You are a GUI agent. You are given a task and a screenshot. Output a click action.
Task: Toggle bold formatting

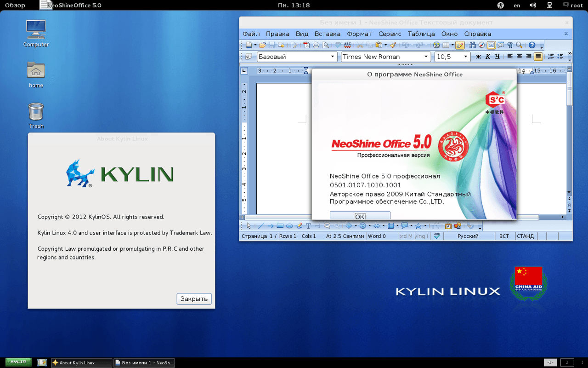(478, 56)
